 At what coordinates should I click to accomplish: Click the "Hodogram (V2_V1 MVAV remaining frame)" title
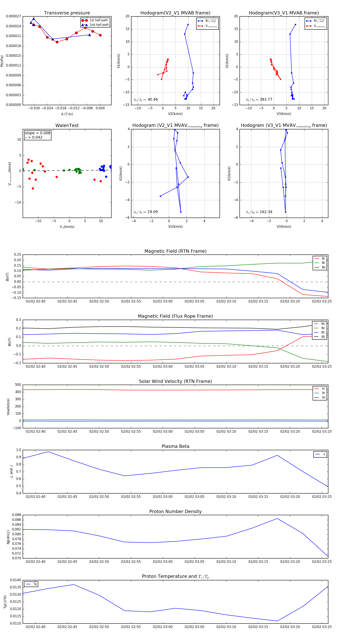pyautogui.click(x=175, y=125)
